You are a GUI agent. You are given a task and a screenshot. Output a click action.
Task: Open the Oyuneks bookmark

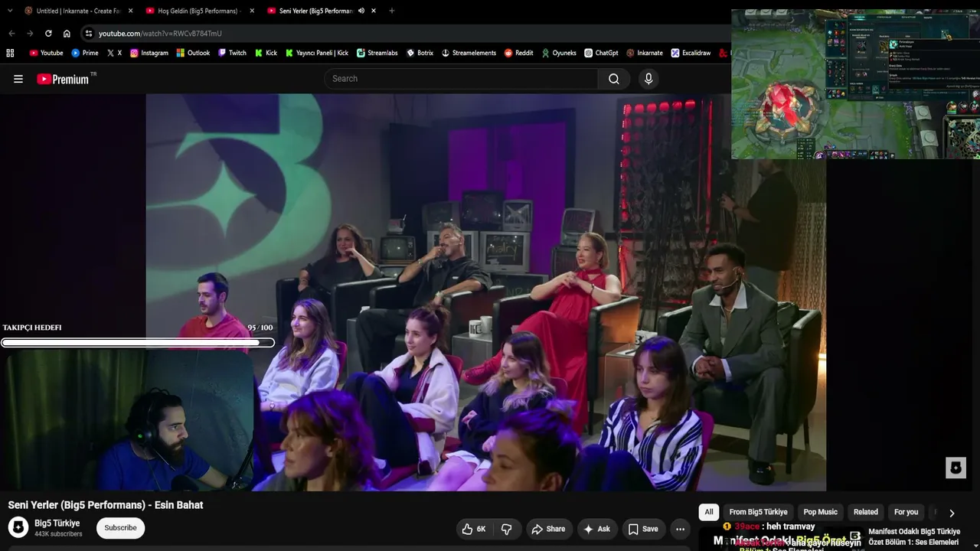click(x=559, y=53)
